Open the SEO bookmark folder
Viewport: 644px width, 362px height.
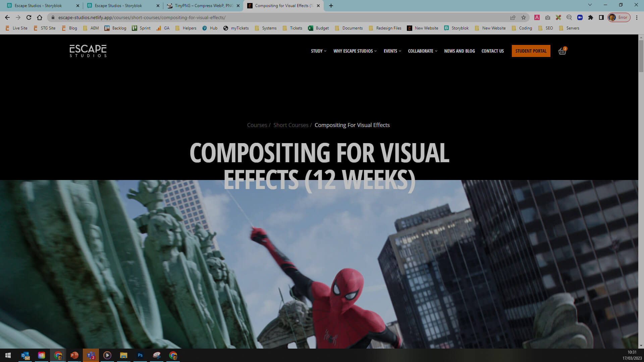(545, 28)
